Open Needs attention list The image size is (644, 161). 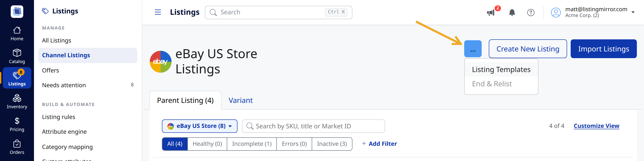88,85
